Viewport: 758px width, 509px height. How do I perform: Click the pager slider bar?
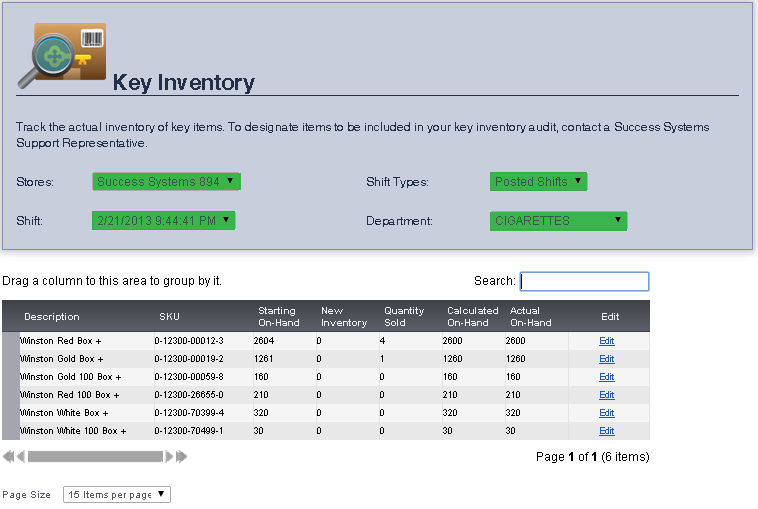tap(95, 456)
